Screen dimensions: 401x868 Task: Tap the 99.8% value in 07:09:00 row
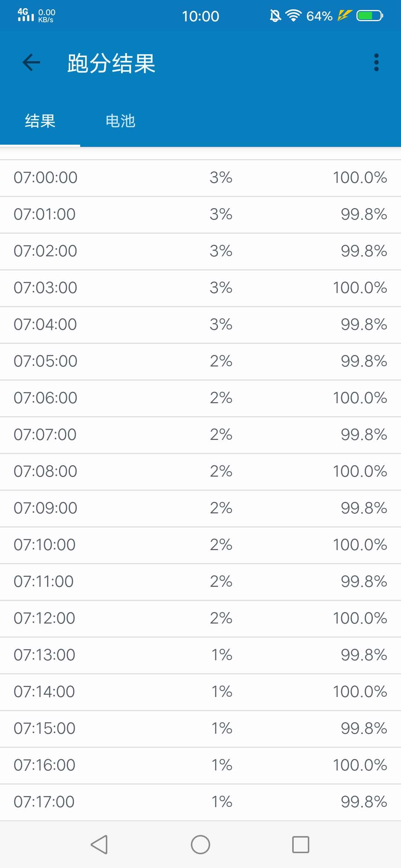tap(364, 508)
